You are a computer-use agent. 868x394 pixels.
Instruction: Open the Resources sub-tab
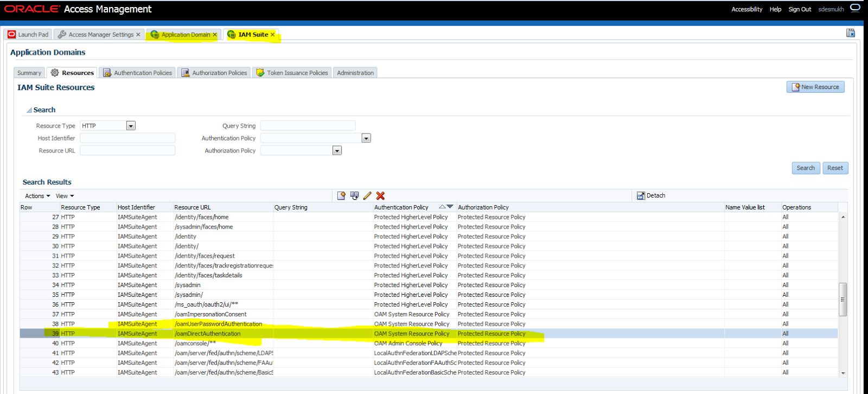[72, 73]
